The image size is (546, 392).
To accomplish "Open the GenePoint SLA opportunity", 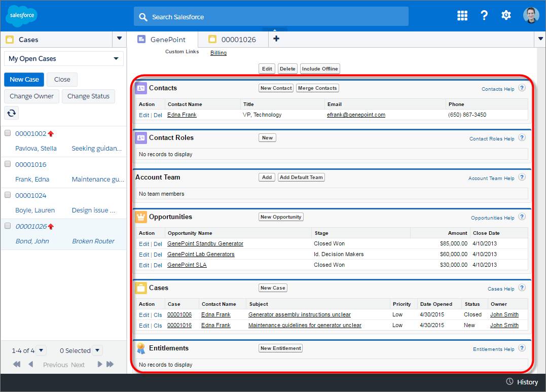I will [x=187, y=265].
